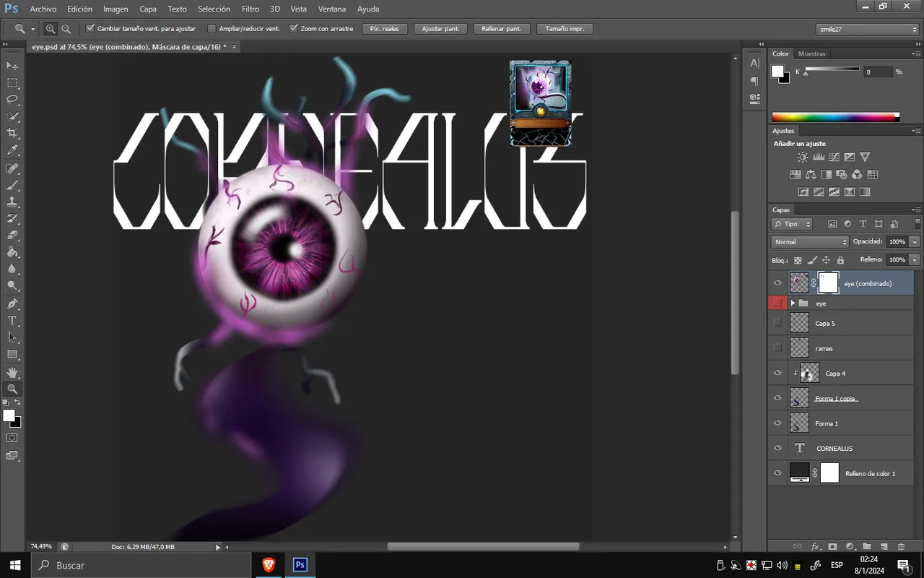This screenshot has height=578, width=924.
Task: Switch to the Muestras tab
Action: coord(812,53)
